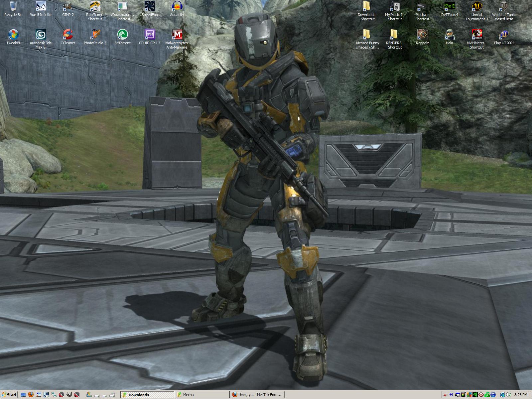Viewport: 532px width, 399px height.
Task: Select the RENDERS shortcut folder
Action: point(395,39)
